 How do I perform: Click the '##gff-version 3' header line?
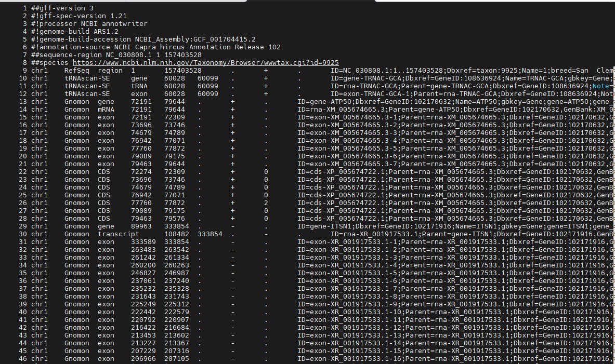pyautogui.click(x=62, y=8)
